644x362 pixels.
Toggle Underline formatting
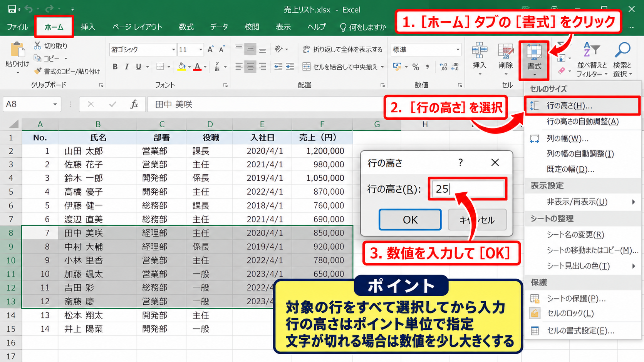[x=138, y=67]
